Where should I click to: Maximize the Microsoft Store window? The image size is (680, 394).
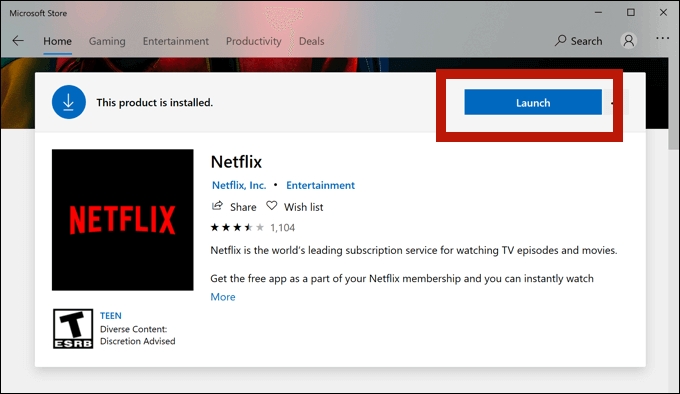point(631,13)
